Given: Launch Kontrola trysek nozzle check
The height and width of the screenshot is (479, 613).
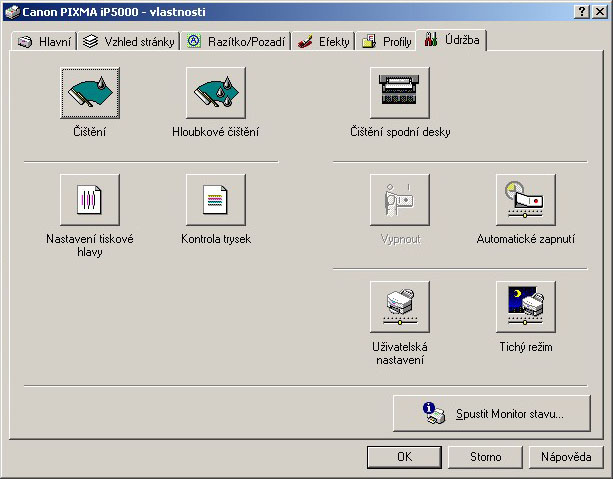Looking at the screenshot, I should pos(215,202).
